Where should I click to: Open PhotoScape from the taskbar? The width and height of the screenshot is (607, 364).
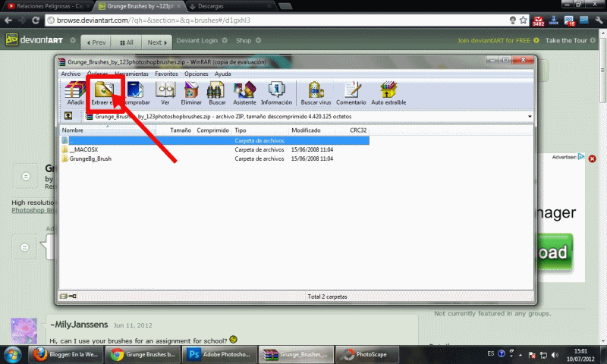tap(366, 354)
